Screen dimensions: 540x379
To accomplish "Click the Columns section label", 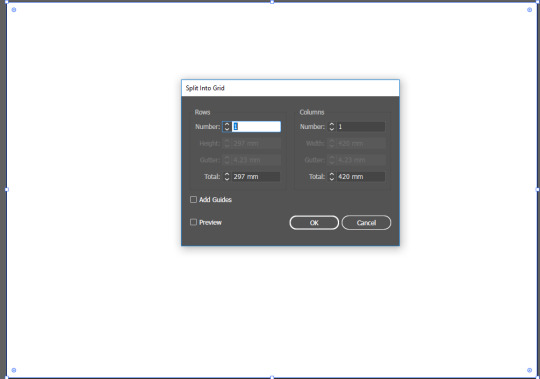I will [x=312, y=112].
